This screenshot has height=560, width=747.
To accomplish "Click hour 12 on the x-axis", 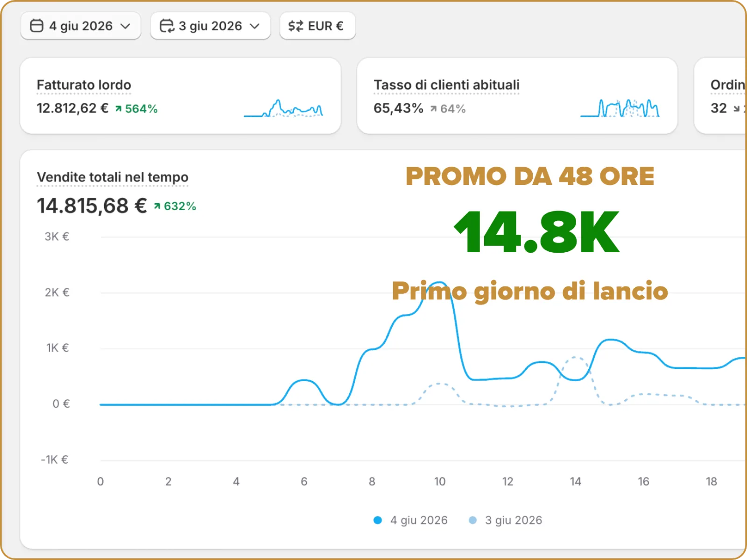I will (x=507, y=482).
